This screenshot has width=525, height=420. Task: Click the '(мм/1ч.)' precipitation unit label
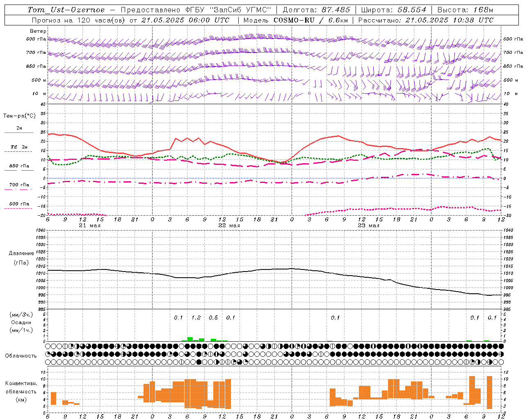coord(21,330)
